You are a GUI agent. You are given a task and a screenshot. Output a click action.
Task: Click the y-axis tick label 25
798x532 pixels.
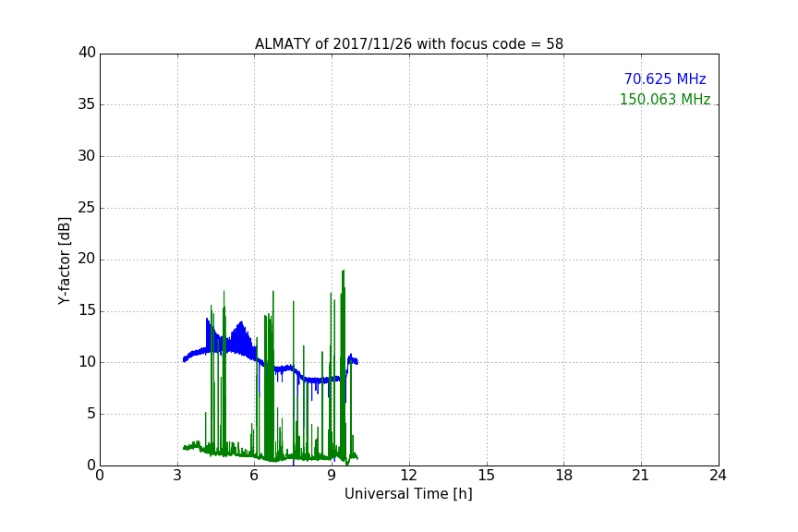click(87, 207)
